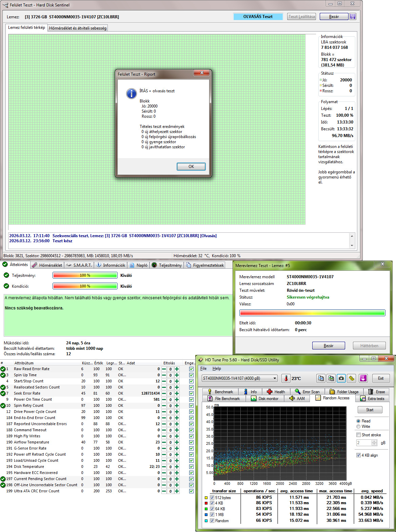
Task: Open the Disk monitor tab in HD Tune
Action: coord(265,398)
